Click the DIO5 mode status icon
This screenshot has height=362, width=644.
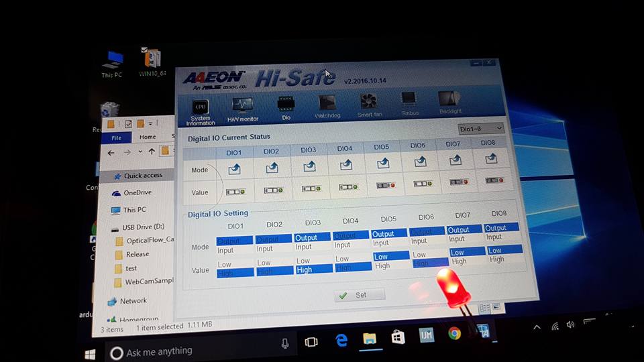[383, 163]
